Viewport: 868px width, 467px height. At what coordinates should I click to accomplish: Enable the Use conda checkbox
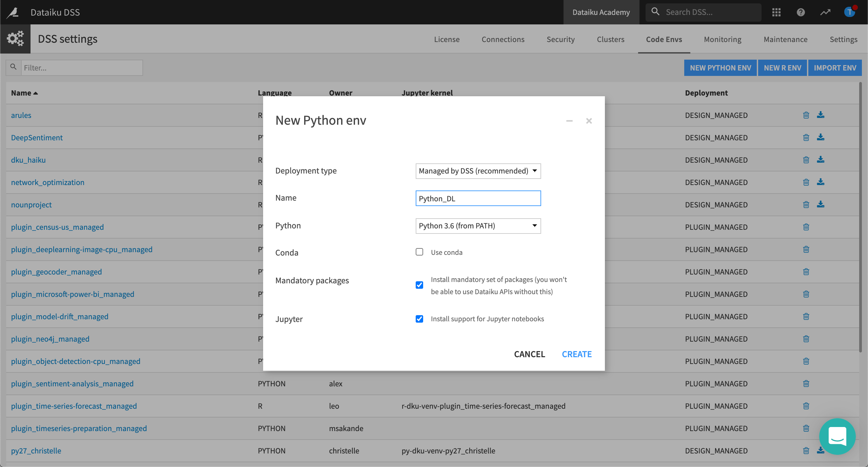pos(419,252)
